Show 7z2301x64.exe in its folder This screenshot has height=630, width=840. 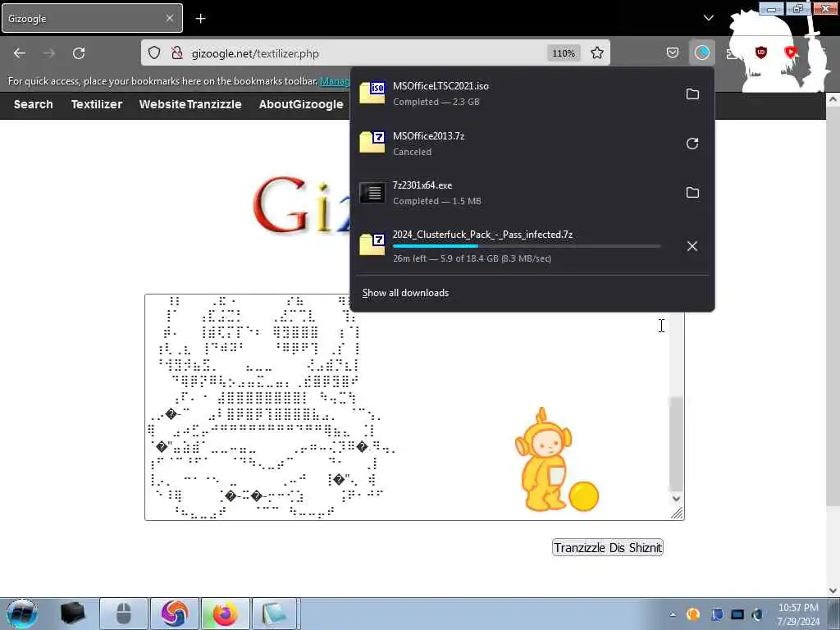(692, 193)
